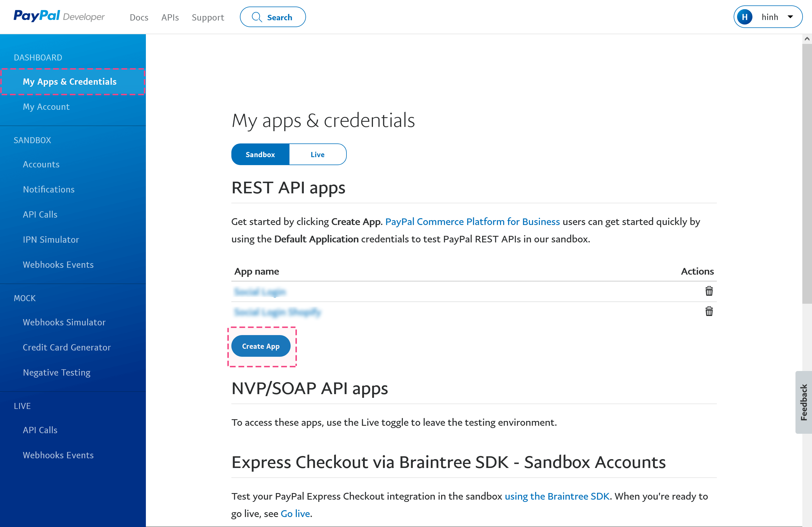The image size is (812, 527).
Task: Open the Feedback side tab
Action: 804,402
